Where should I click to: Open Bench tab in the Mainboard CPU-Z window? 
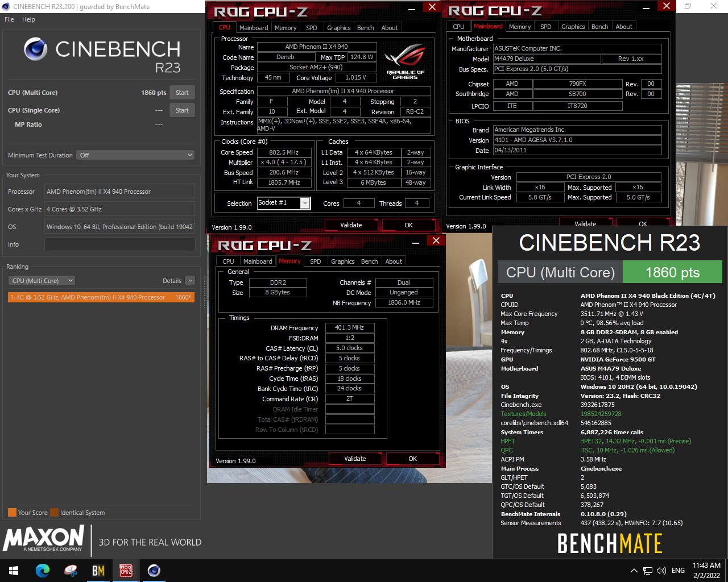pos(600,27)
